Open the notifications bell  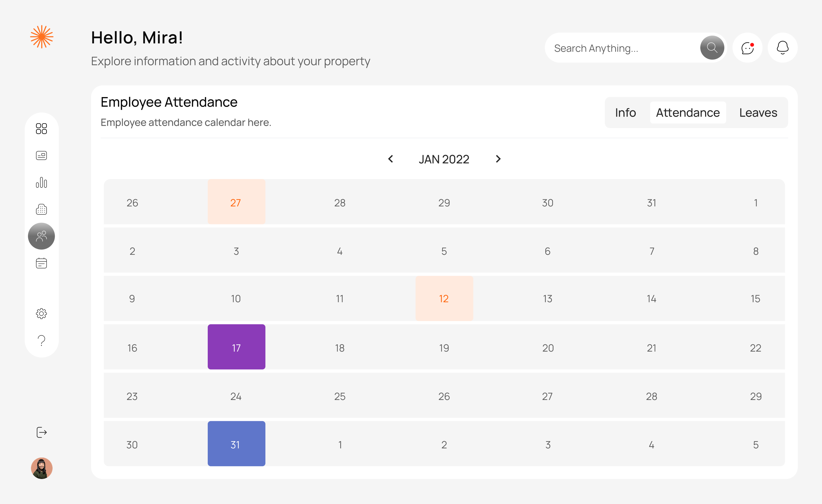pyautogui.click(x=782, y=48)
